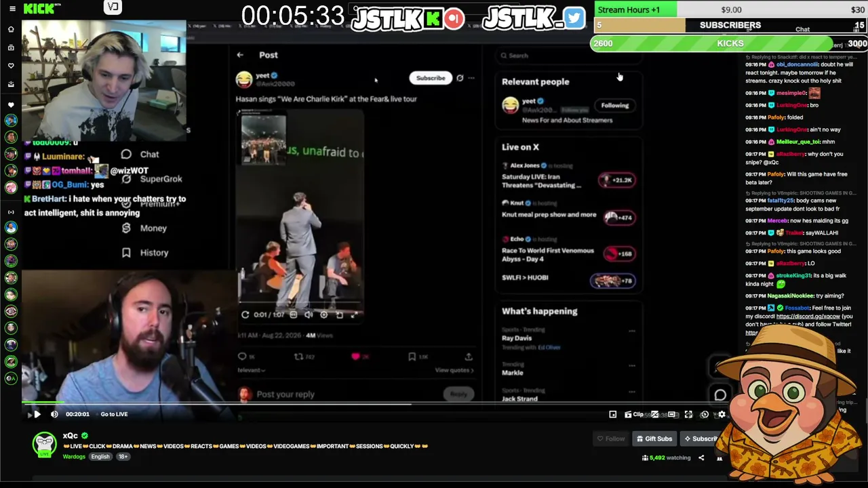Join Knut meal prep show listener pill
The height and width of the screenshot is (488, 868).
(618, 218)
